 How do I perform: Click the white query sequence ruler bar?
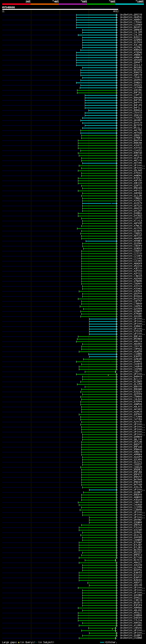60,9
